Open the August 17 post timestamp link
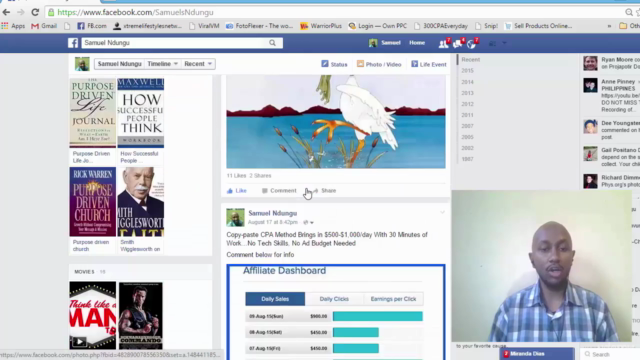 click(x=273, y=222)
